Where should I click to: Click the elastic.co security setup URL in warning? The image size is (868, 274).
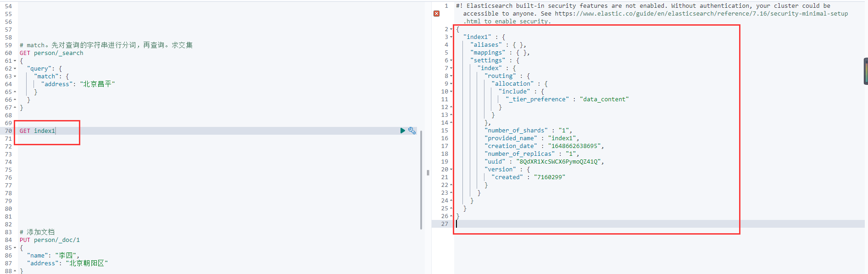(701, 14)
